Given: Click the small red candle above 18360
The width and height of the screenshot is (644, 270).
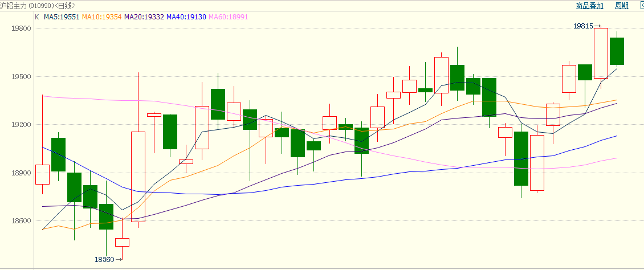Looking at the screenshot, I should [x=122, y=242].
